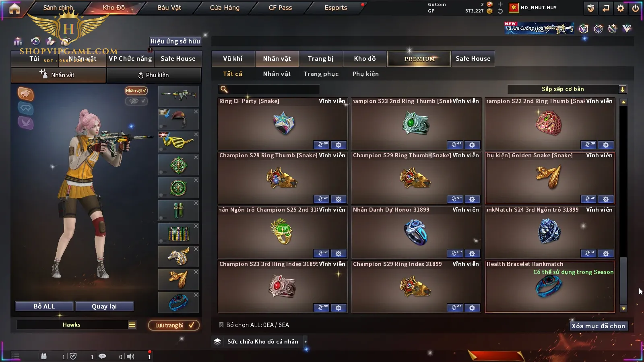Open the settings gear in top bar
Viewport: 644px width, 362px height.
(x=621, y=8)
